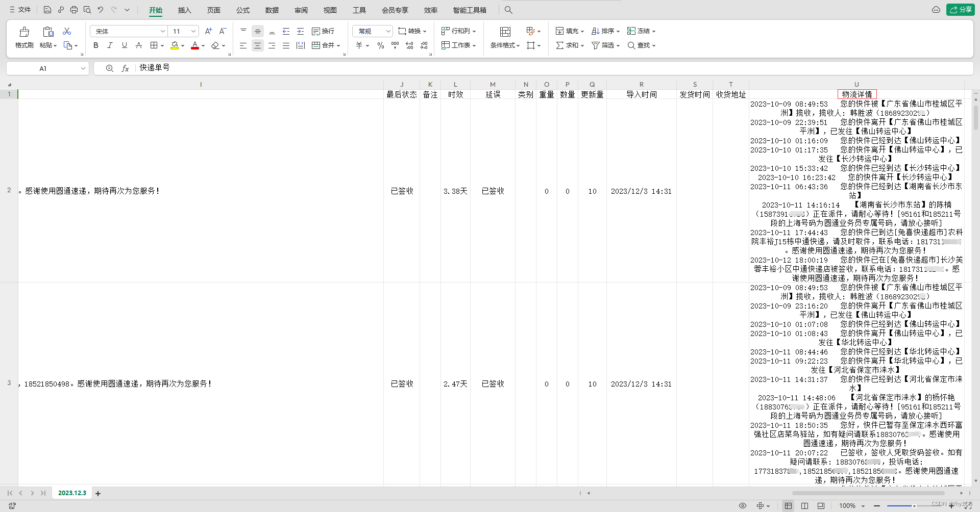This screenshot has height=512, width=980.
Task: Click the search icon in the tab bar
Action: 508,10
